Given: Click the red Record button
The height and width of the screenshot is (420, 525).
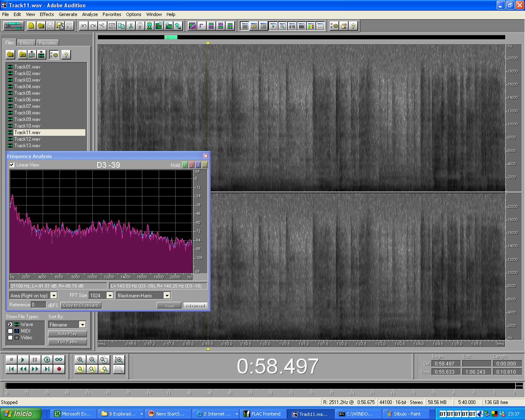Looking at the screenshot, I should pos(59,369).
